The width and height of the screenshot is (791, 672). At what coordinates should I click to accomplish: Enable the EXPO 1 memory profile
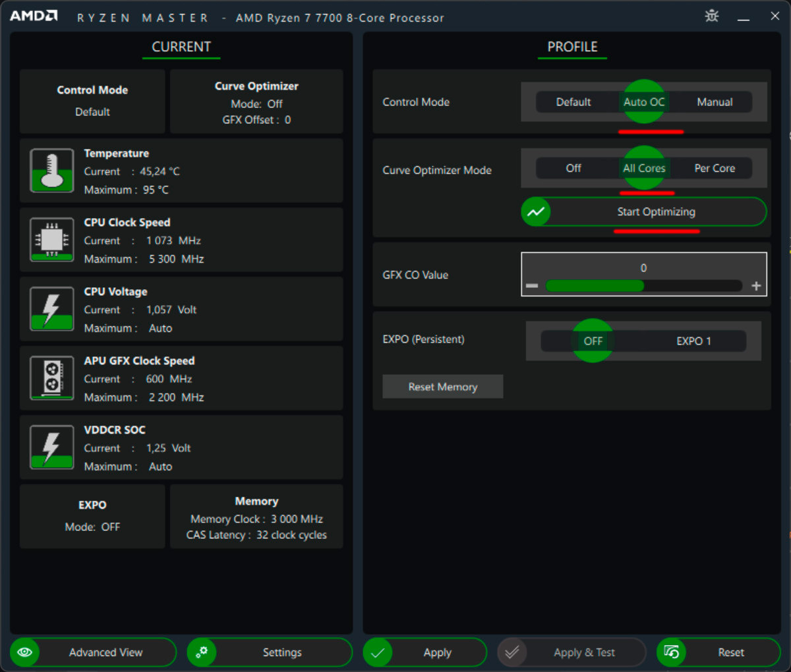[x=693, y=341]
